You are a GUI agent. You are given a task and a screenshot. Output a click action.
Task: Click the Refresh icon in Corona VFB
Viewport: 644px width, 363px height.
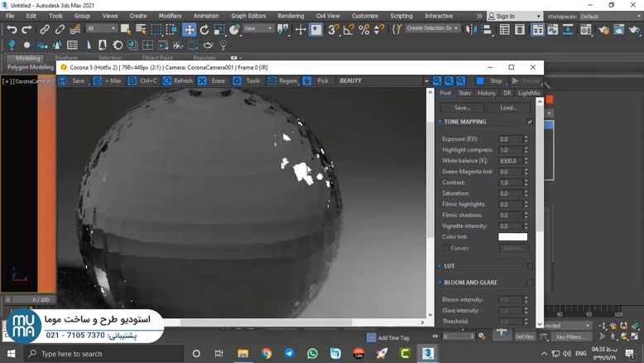point(166,80)
